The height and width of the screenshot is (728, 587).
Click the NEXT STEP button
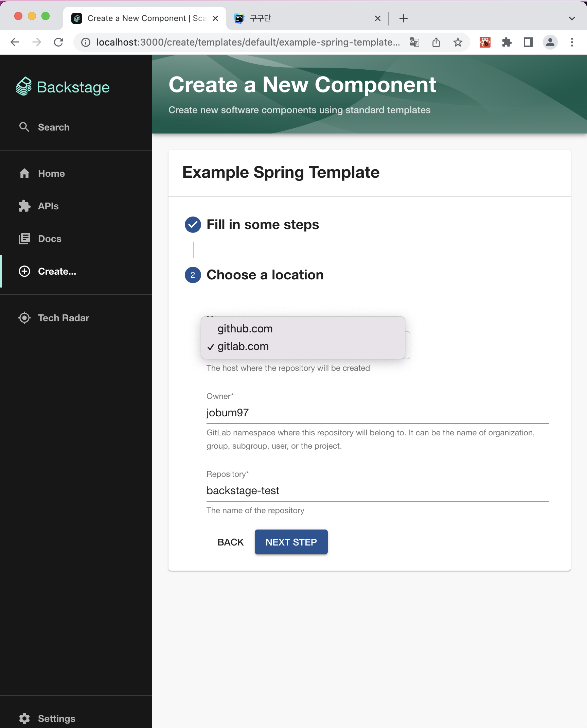coord(291,542)
